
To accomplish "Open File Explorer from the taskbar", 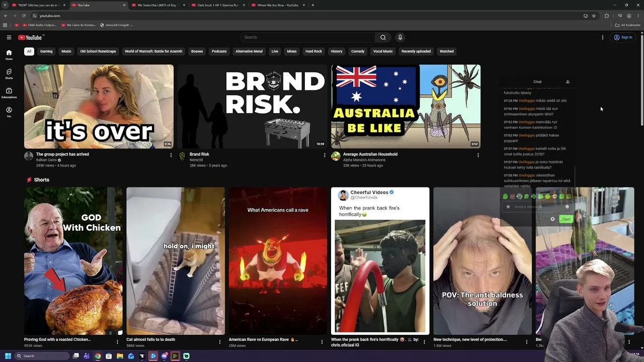I will [x=120, y=356].
